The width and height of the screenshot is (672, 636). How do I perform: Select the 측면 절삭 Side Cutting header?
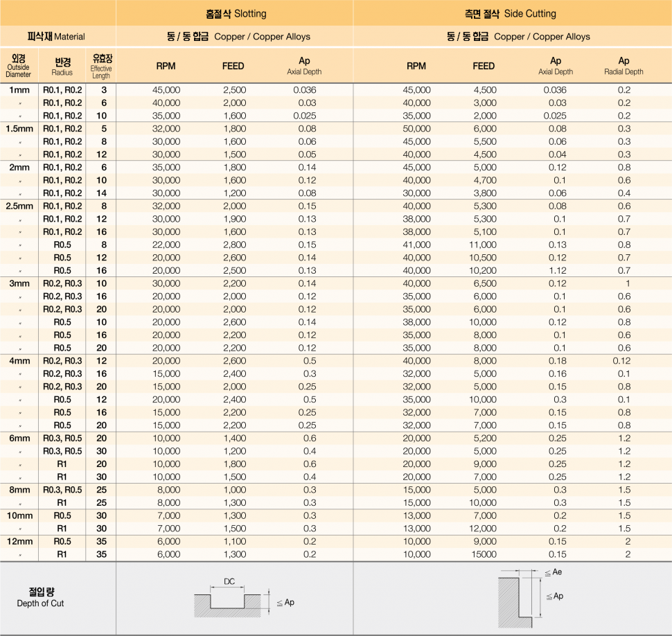click(511, 13)
